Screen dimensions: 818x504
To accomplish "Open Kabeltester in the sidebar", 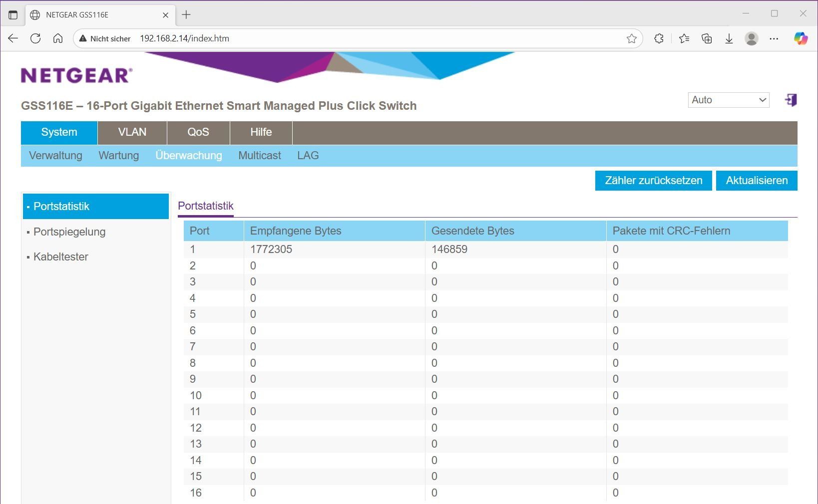I will click(x=61, y=257).
